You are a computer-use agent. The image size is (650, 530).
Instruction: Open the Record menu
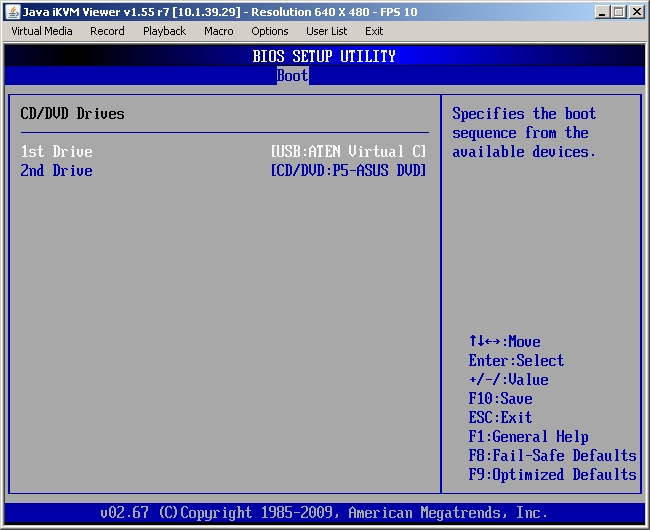tap(107, 31)
